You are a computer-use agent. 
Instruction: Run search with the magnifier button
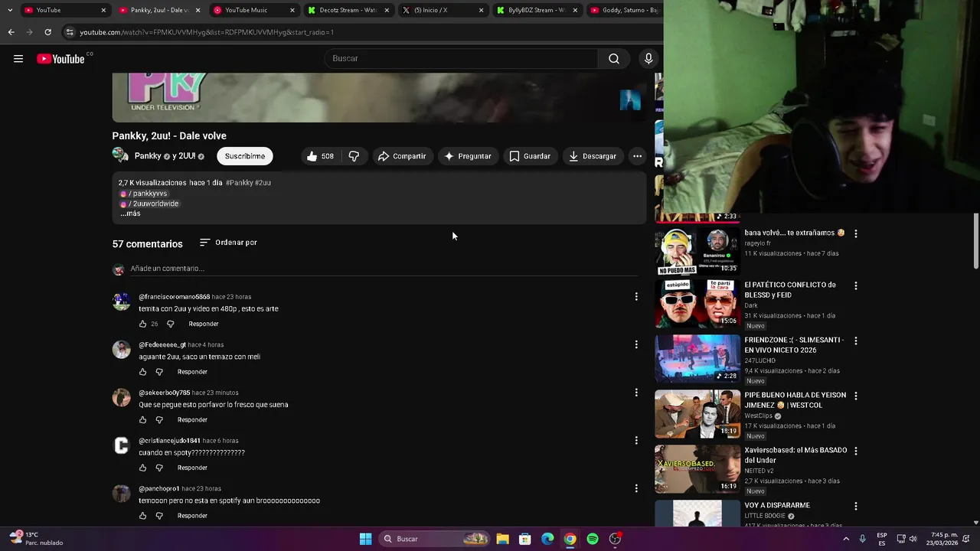[614, 59]
